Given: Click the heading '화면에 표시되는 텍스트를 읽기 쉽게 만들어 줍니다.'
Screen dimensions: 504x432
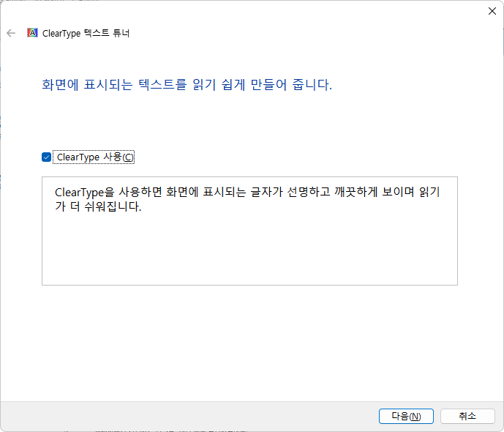Looking at the screenshot, I should coord(187,85).
